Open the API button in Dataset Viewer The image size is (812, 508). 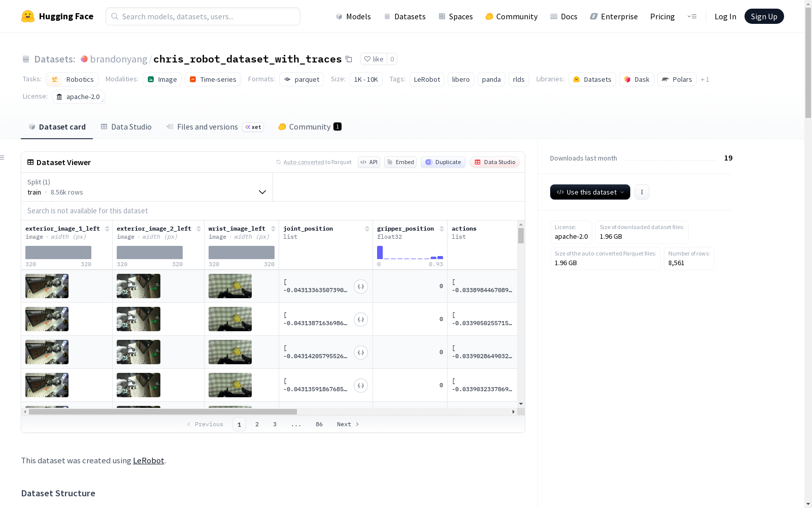pyautogui.click(x=369, y=162)
